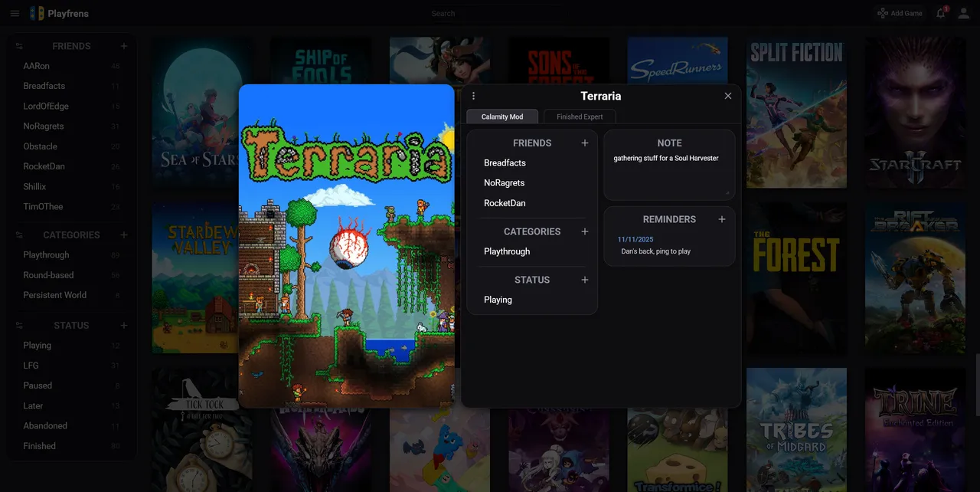This screenshot has width=980, height=492.
Task: Click the Playfrens logo icon
Action: (x=37, y=13)
